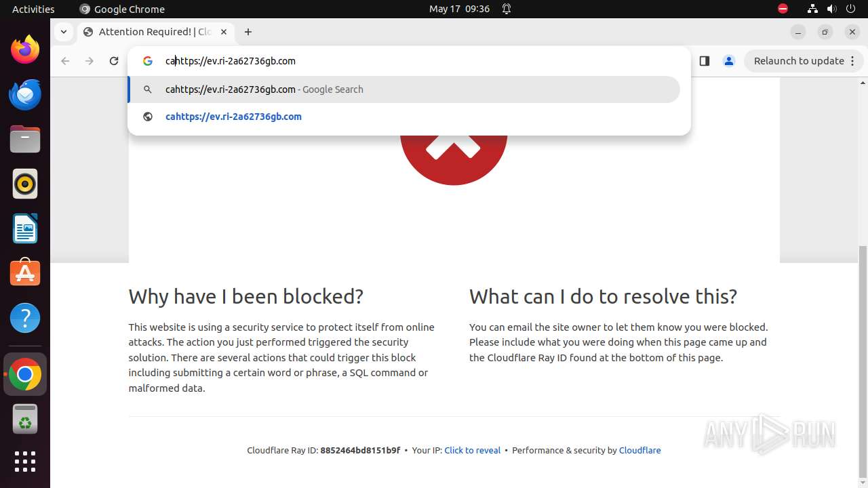Open Firefox from the dock

click(25, 49)
